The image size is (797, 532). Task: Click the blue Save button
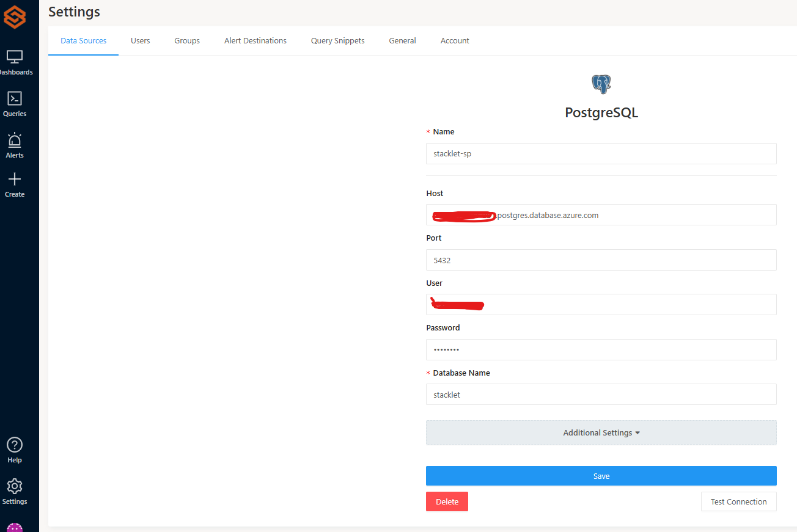click(x=601, y=476)
